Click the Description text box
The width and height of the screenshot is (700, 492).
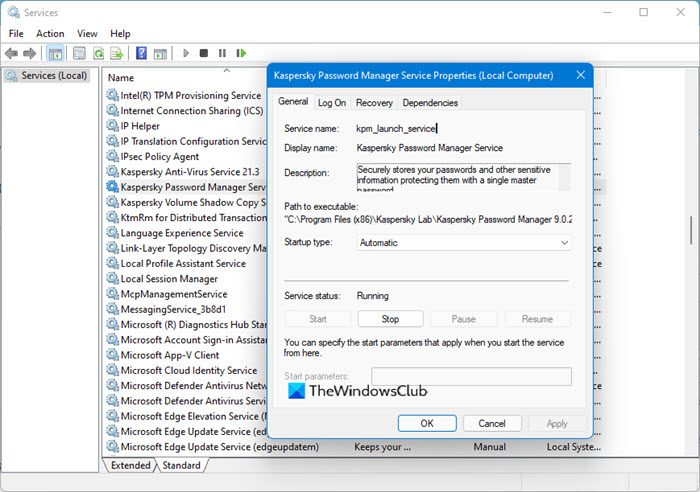(463, 177)
